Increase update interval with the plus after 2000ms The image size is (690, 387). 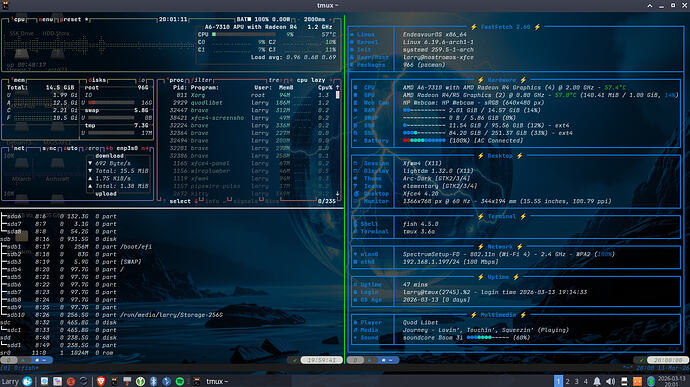point(330,19)
